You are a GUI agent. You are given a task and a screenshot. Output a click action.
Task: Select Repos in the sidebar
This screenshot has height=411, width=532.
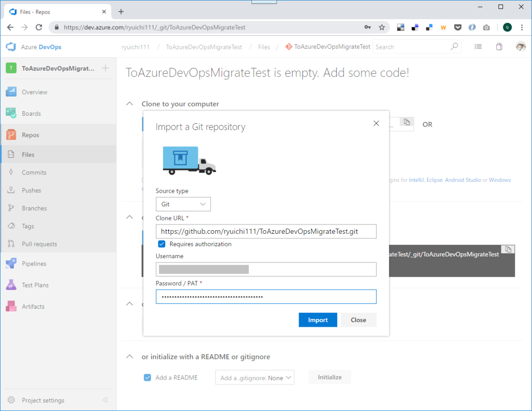click(58, 135)
